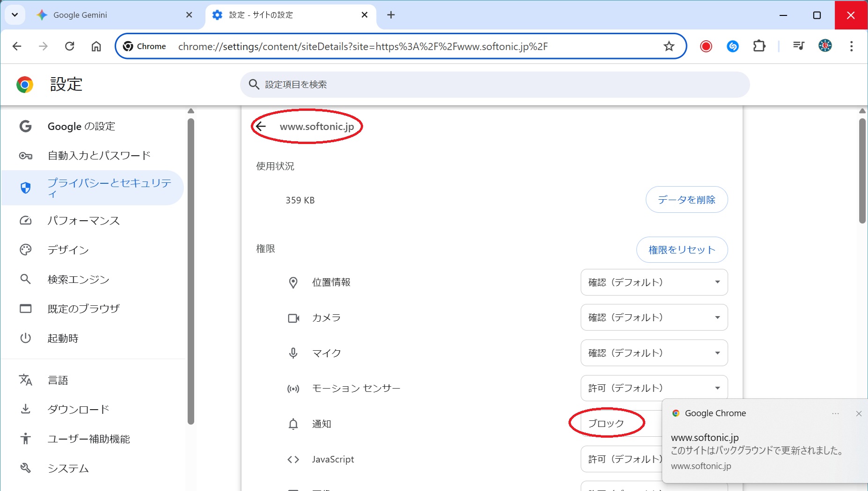Viewport: 868px width, 491px height.
Task: Open パフォーマンス in the settings sidebar
Action: 84,221
